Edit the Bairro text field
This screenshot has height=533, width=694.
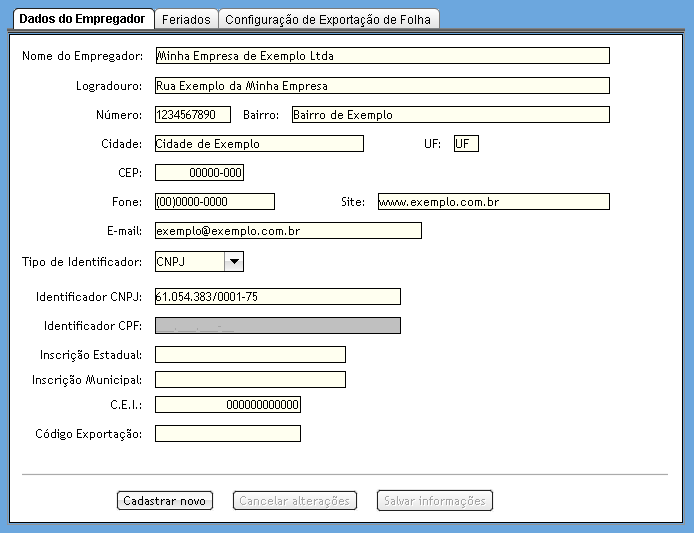pyautogui.click(x=449, y=115)
